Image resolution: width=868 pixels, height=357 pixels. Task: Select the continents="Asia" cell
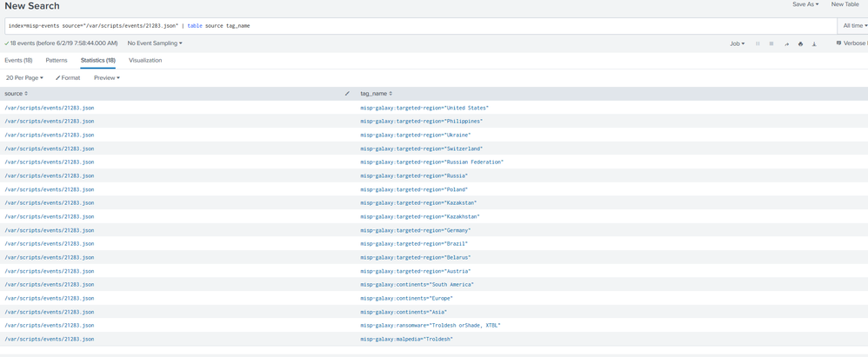[x=404, y=312]
